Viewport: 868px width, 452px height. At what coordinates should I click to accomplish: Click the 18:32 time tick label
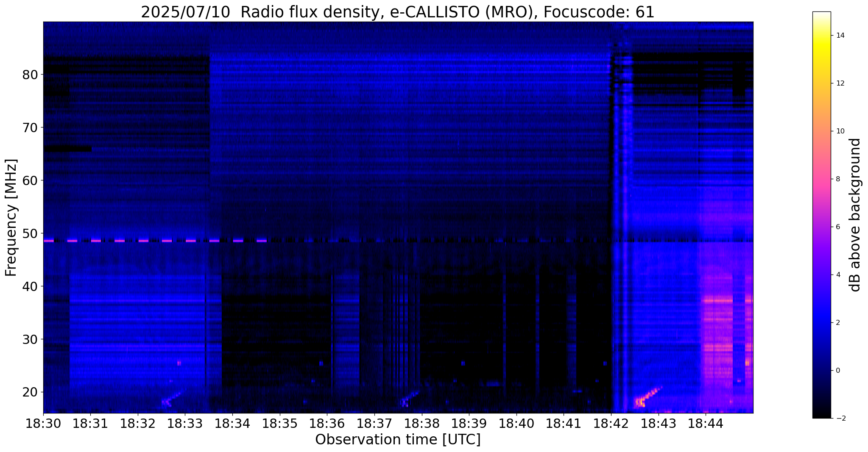[138, 423]
